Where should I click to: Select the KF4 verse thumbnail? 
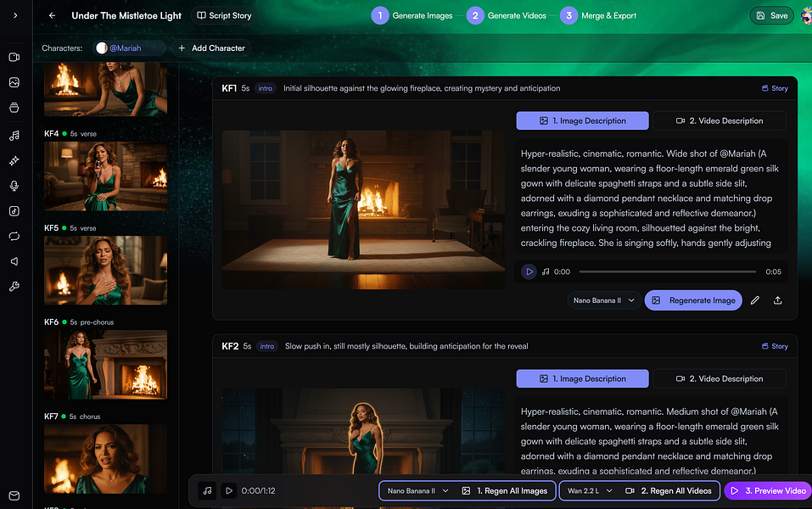click(x=106, y=176)
